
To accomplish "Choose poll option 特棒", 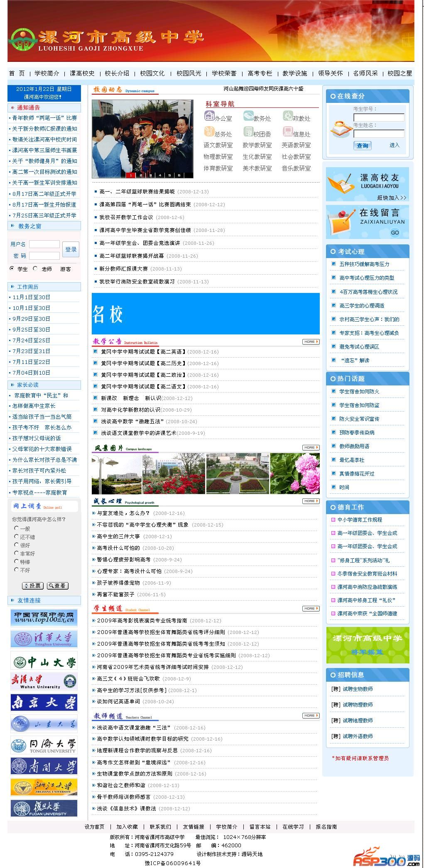I will [16, 561].
